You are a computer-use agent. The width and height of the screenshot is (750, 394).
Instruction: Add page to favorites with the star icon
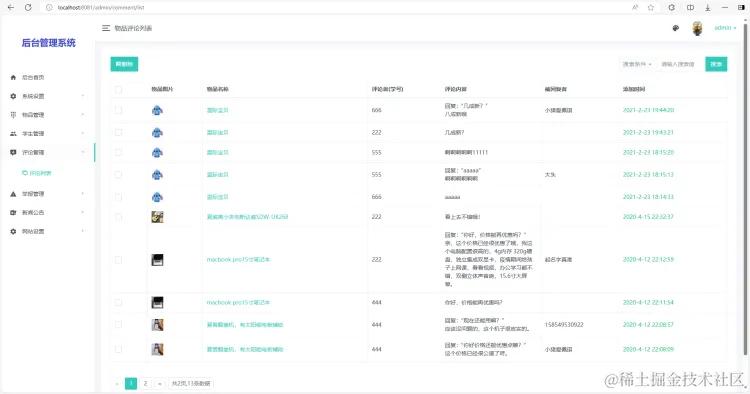coord(651,7)
